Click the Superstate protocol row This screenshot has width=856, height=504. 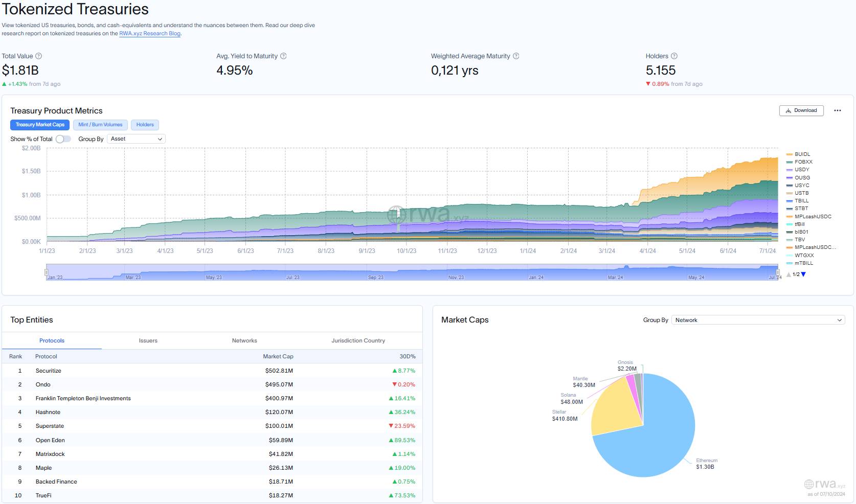click(x=212, y=426)
